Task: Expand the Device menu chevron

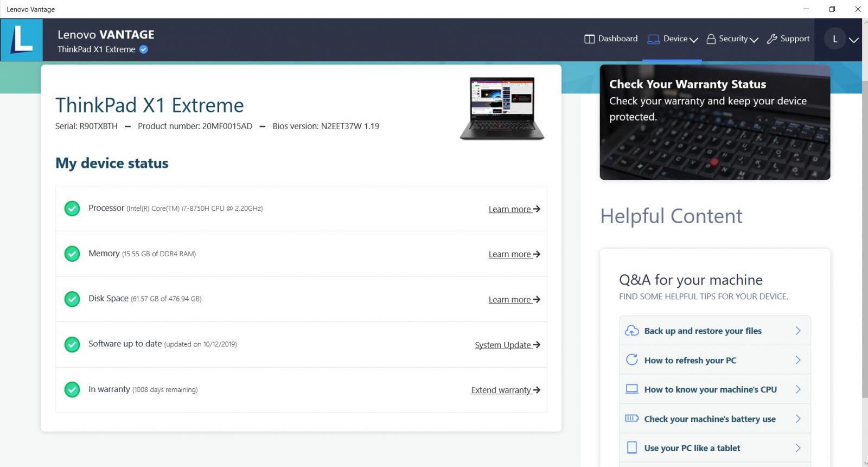Action: point(693,40)
